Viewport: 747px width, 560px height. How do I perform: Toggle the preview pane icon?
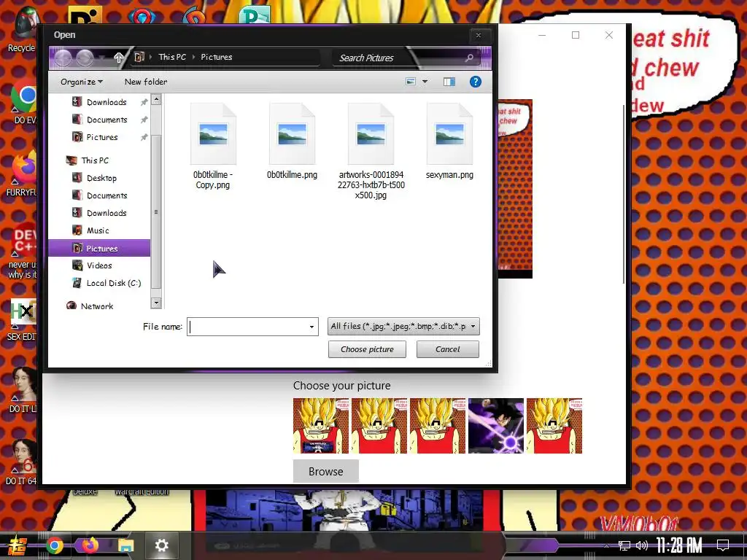(449, 82)
